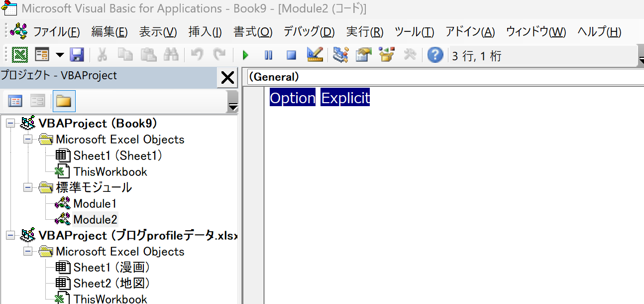Click the Cut scissors icon

(x=103, y=55)
